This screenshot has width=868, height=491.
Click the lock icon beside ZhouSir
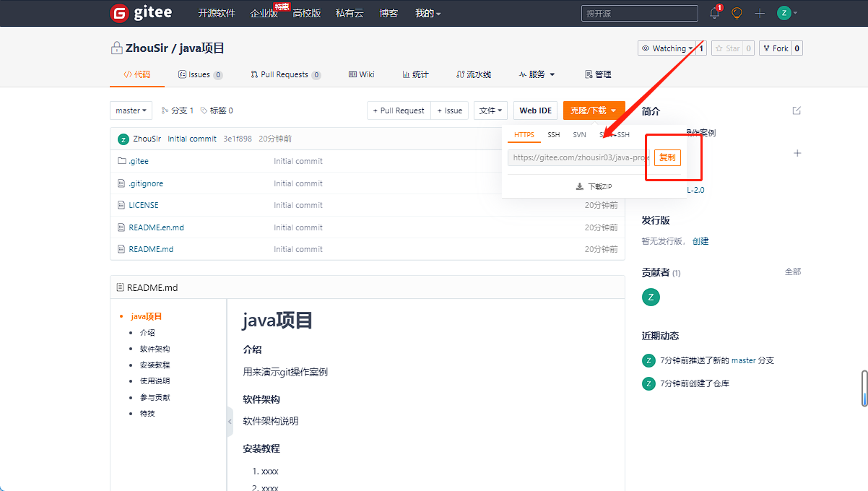(x=116, y=48)
